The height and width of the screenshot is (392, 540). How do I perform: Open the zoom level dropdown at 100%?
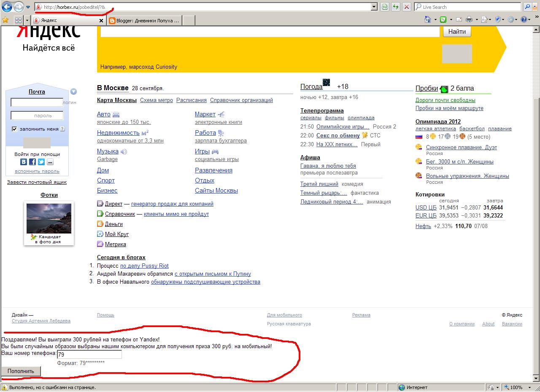click(x=530, y=387)
